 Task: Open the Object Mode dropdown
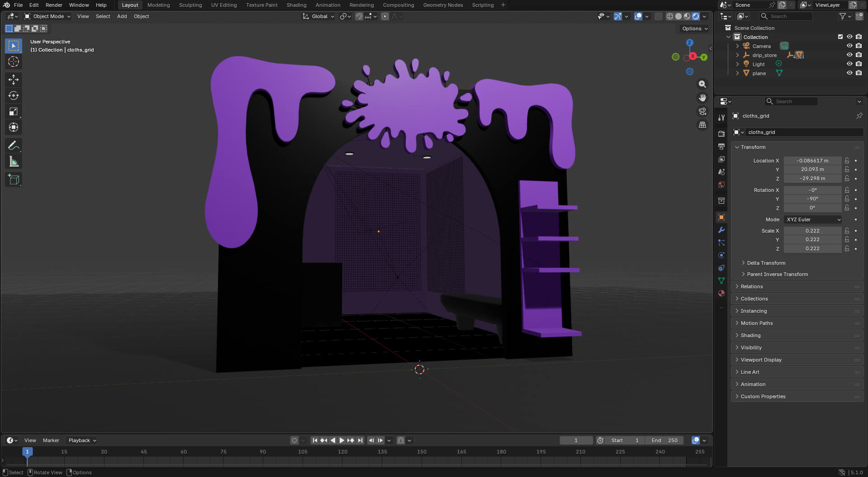[47, 16]
